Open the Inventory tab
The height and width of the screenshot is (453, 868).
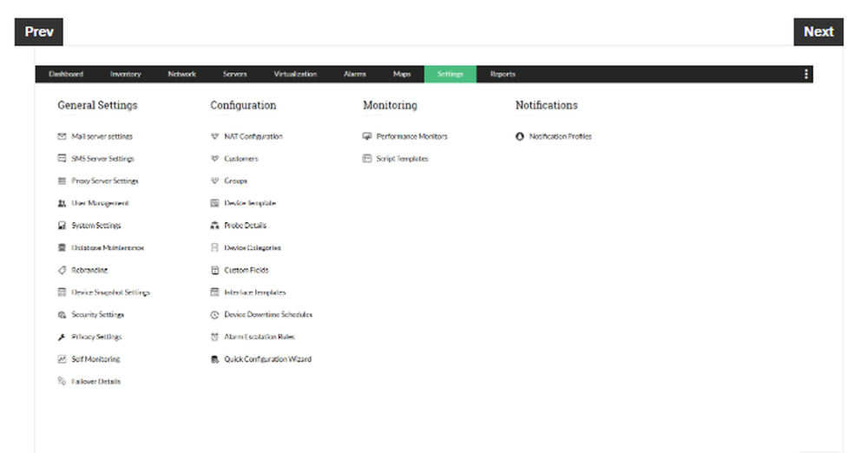pyautogui.click(x=126, y=75)
